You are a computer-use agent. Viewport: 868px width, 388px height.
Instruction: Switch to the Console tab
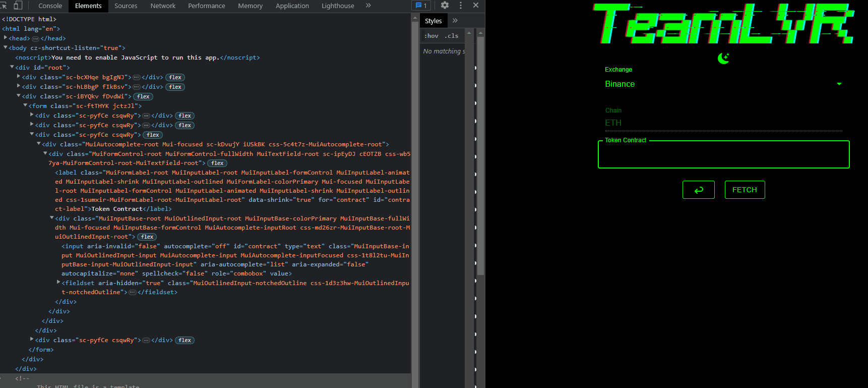click(50, 6)
